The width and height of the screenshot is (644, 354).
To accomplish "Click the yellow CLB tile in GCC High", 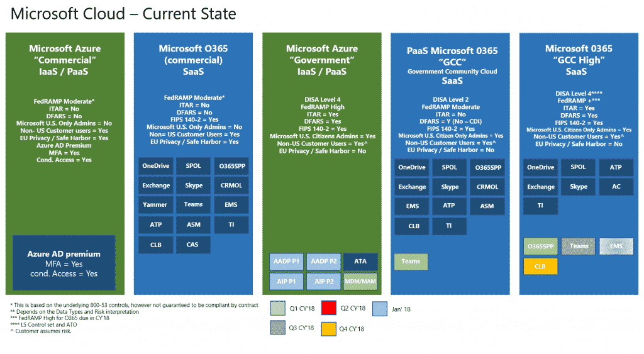I will pyautogui.click(x=540, y=267).
